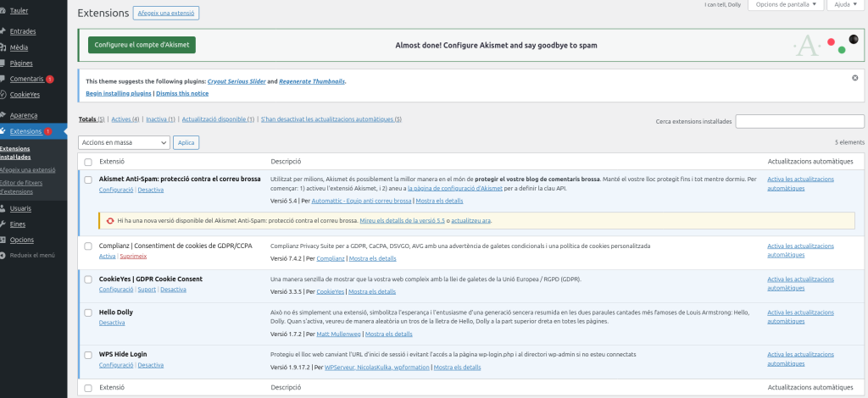The image size is (868, 398).
Task: Open Comentaris via its speech bubble icon
Action: coord(4,79)
